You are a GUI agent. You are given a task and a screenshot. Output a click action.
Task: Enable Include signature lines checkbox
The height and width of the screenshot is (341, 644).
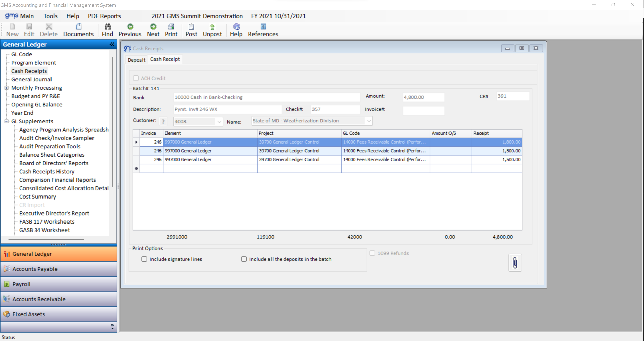pyautogui.click(x=144, y=259)
